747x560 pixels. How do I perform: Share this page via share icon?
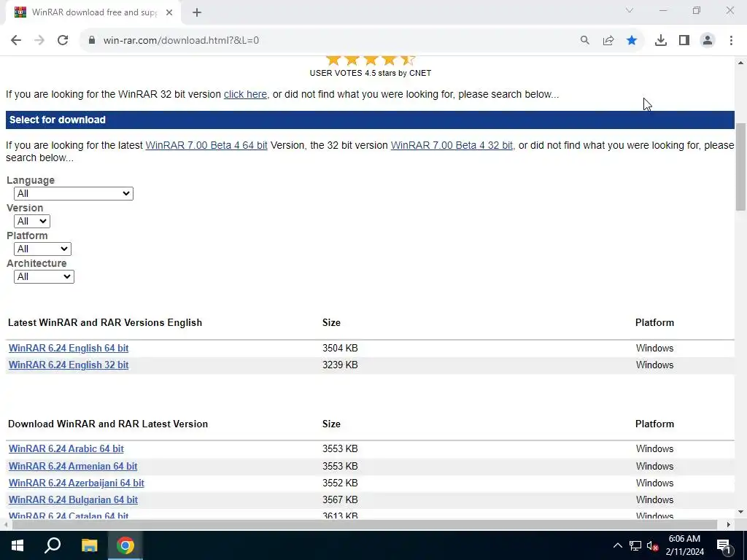click(608, 41)
